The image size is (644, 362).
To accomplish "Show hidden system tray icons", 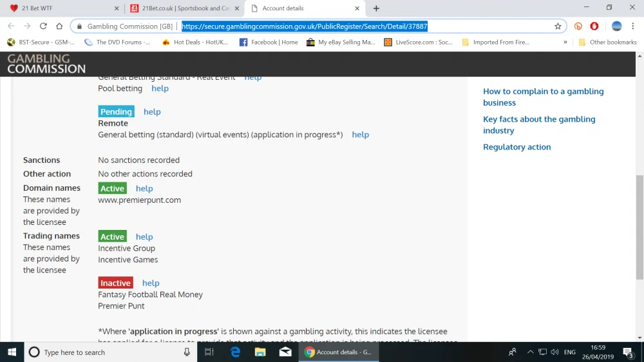I will click(530, 352).
